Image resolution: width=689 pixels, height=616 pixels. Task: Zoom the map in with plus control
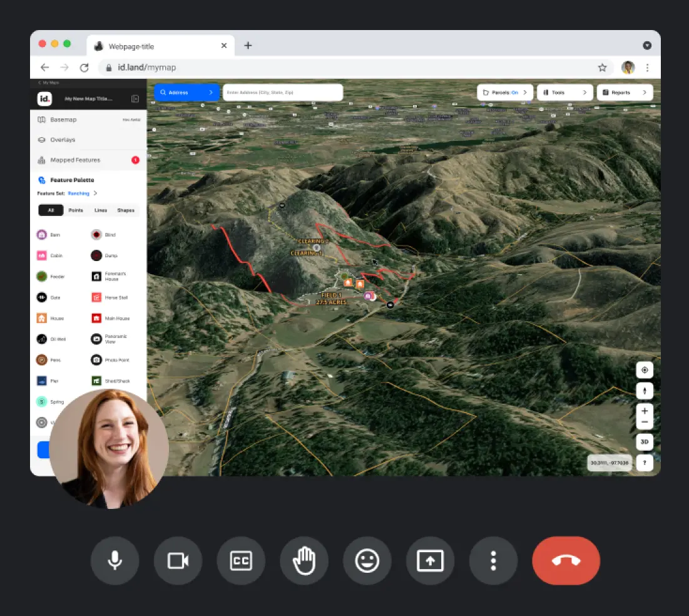point(644,412)
